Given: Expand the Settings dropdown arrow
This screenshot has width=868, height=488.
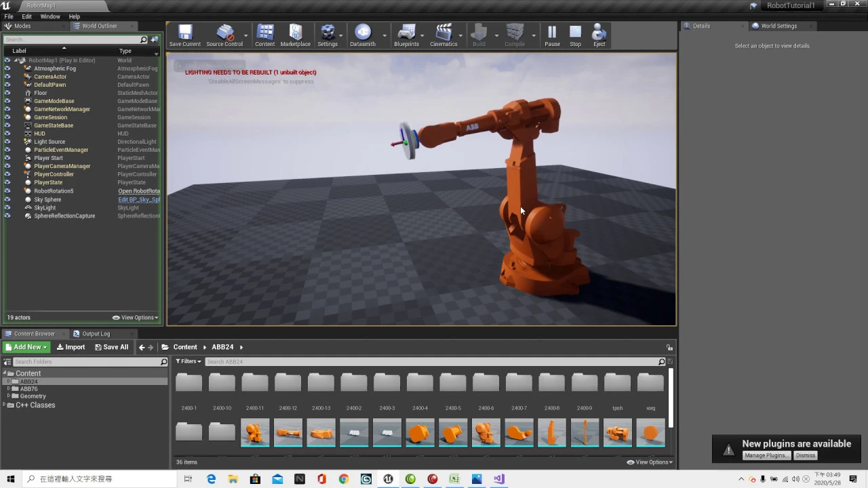Looking at the screenshot, I should coord(340,35).
